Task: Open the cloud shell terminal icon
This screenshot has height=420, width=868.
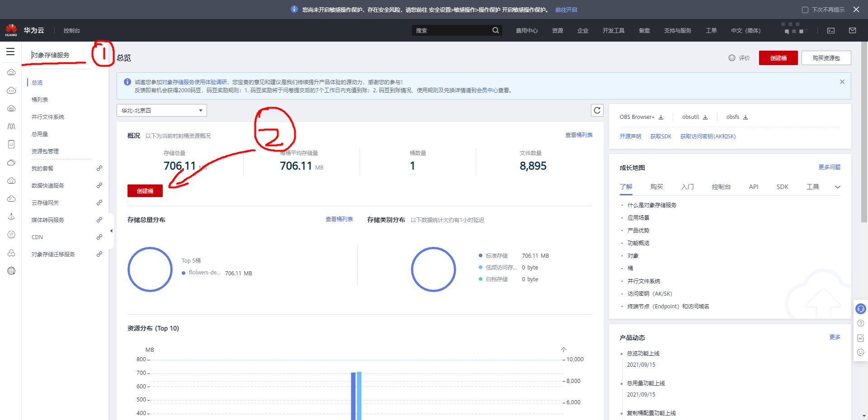Action: point(831,31)
